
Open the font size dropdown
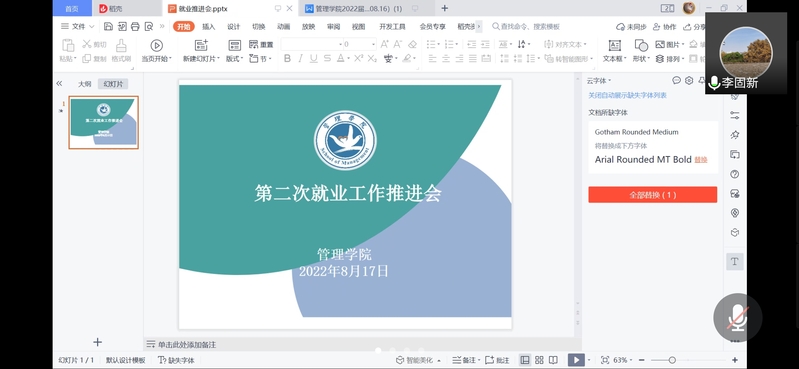[374, 44]
